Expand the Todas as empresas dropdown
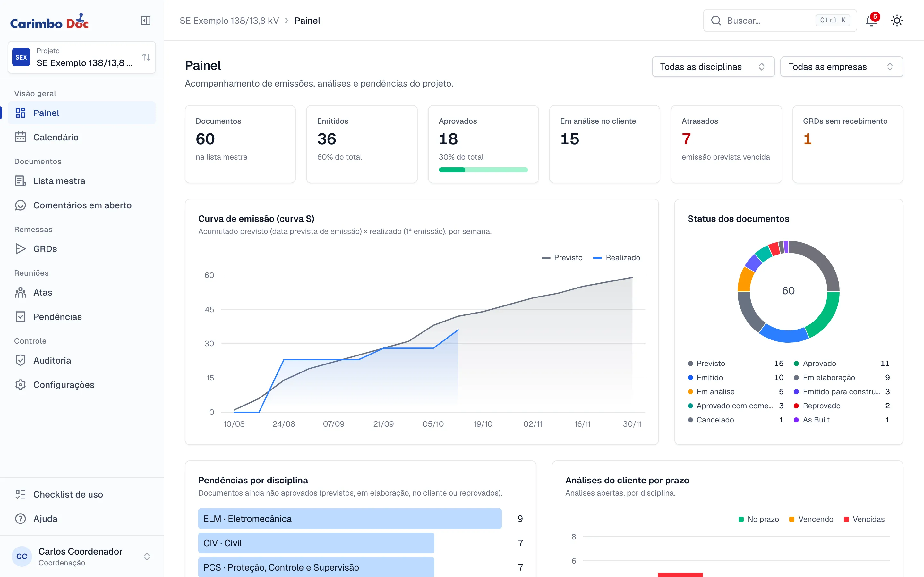This screenshot has height=577, width=924. click(842, 67)
